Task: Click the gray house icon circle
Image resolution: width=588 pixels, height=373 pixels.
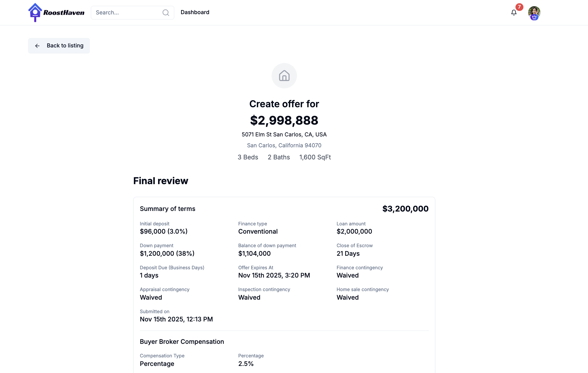Action: [x=284, y=76]
